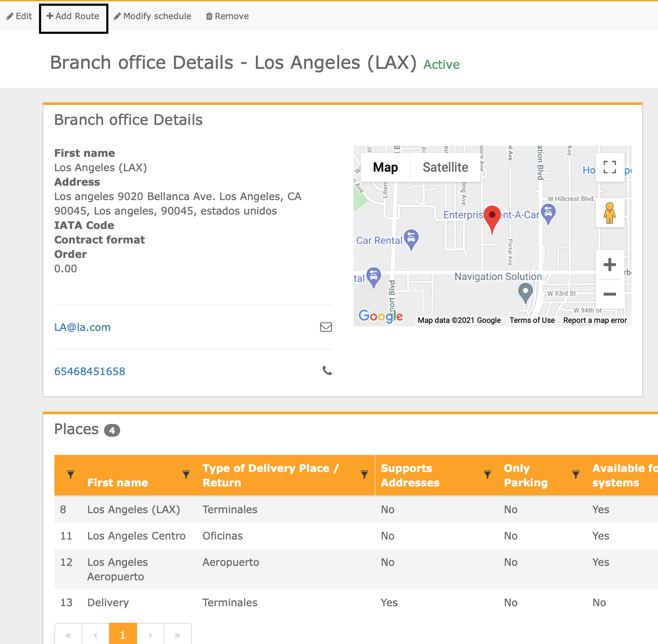Select the Los Angeles Aeropuerto place row
658x644 pixels.
pyautogui.click(x=356, y=569)
